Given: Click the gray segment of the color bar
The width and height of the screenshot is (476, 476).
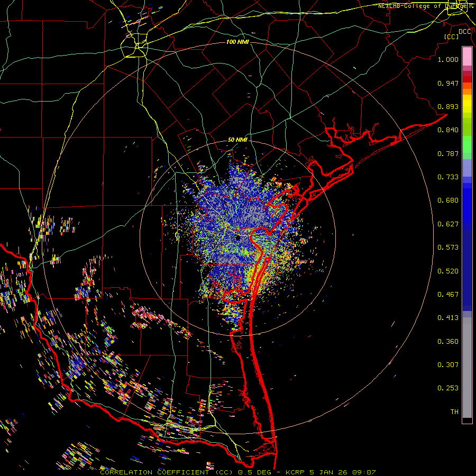Looking at the screenshot, I should [467, 368].
